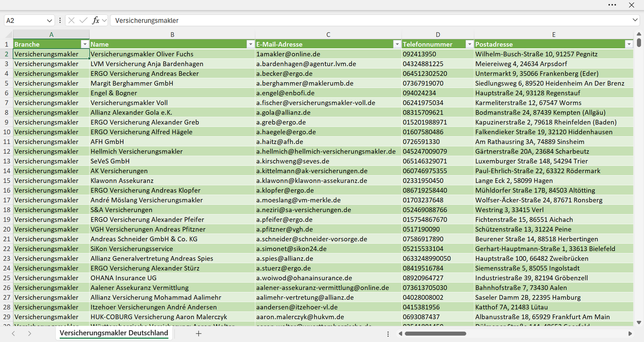Select cell Allianz Alexander Gola e.K.

tap(172, 112)
